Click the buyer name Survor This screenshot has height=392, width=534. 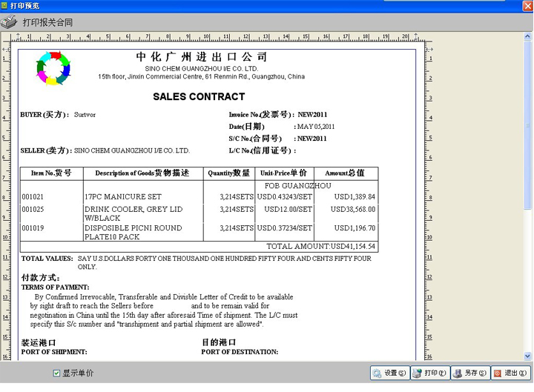coord(85,115)
